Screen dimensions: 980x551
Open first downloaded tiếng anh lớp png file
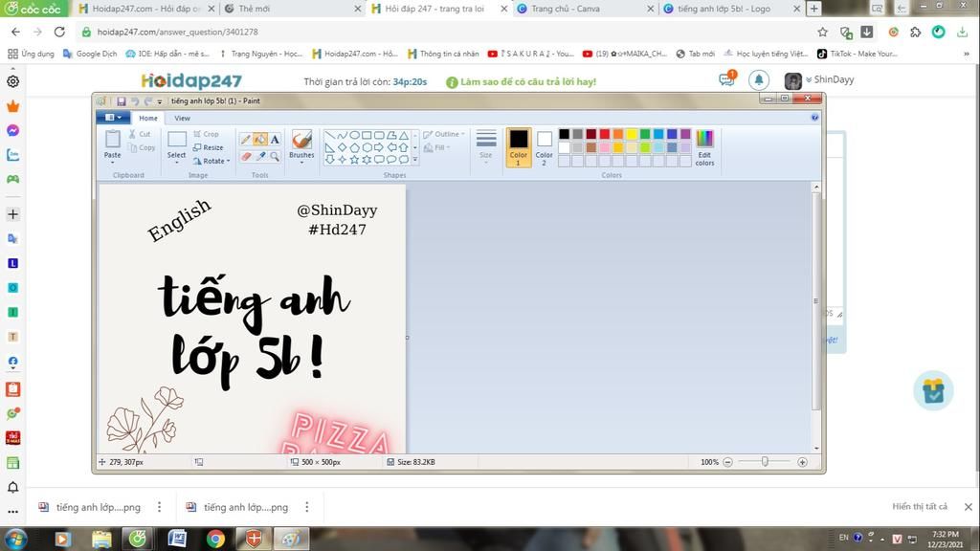pos(89,507)
